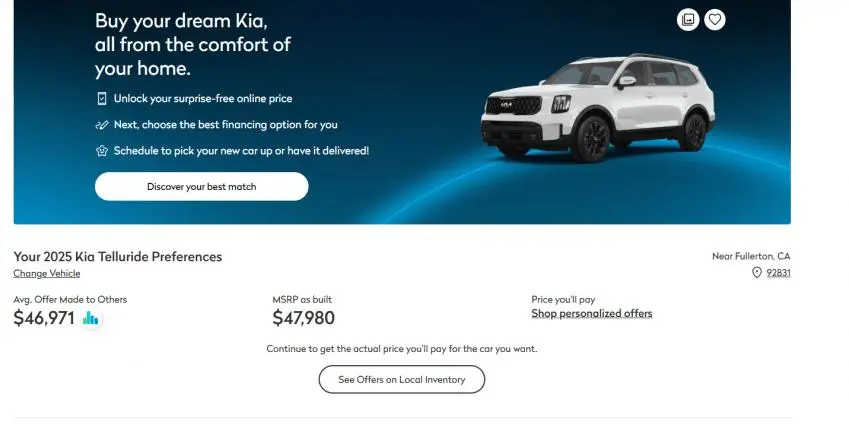Click the house icon beside Schedule pickup

click(101, 151)
